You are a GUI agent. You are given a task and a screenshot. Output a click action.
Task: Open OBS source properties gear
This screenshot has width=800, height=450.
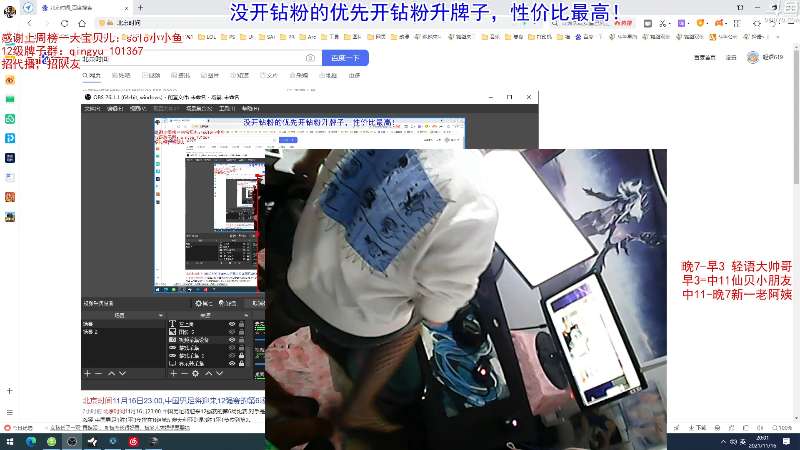pyautogui.click(x=195, y=373)
